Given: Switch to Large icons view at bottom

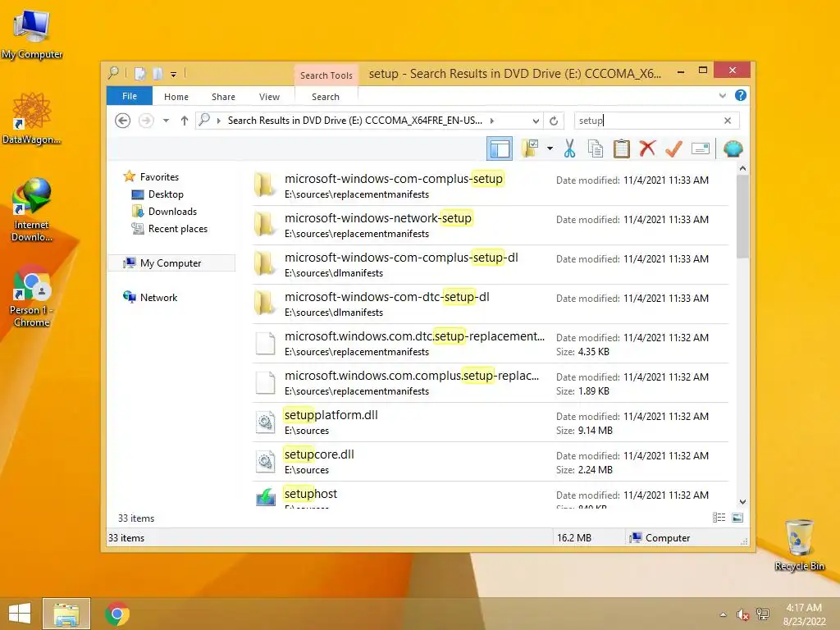Looking at the screenshot, I should 737,518.
